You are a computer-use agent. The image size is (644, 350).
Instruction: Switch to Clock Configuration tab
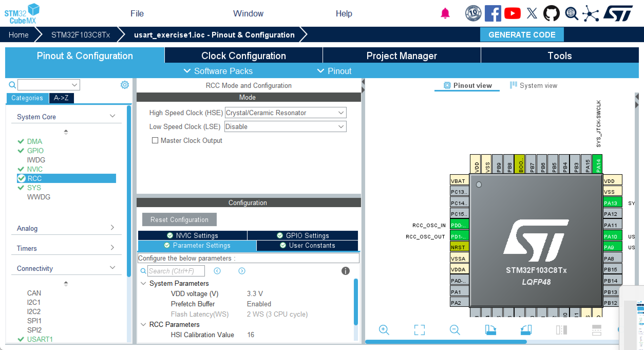coord(243,56)
